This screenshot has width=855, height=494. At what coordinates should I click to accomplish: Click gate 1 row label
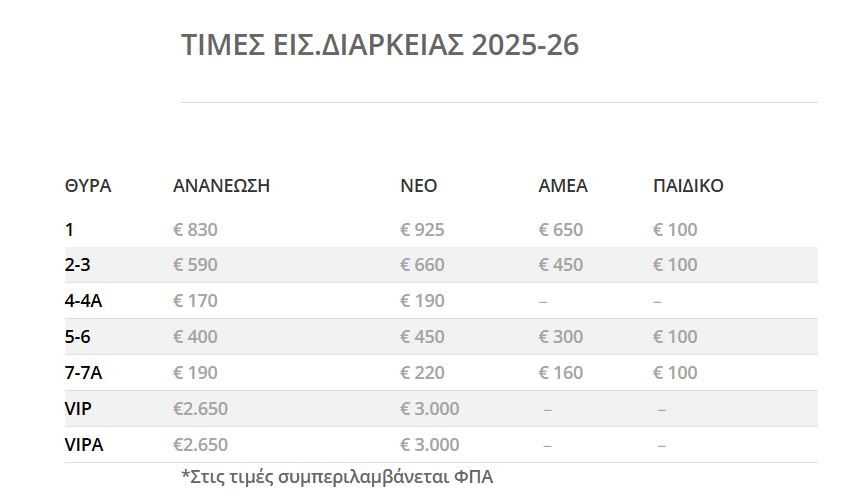pyautogui.click(x=69, y=230)
